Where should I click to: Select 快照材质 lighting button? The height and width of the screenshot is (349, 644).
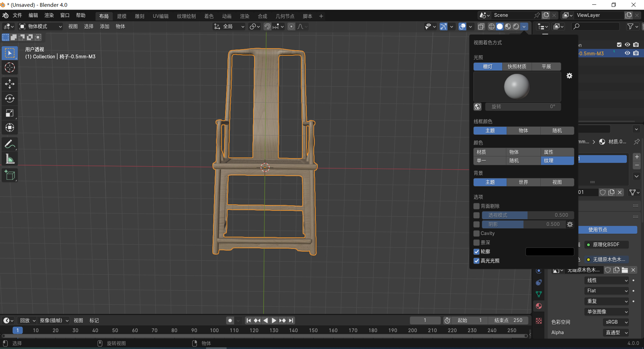tap(517, 67)
